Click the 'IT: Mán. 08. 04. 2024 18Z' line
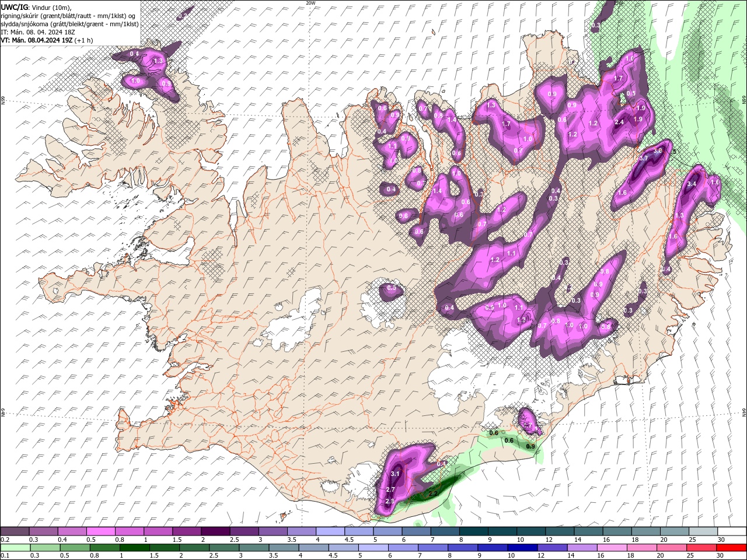 39,33
